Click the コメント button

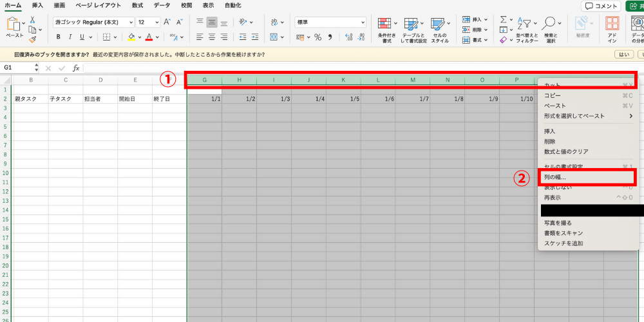coord(601,6)
